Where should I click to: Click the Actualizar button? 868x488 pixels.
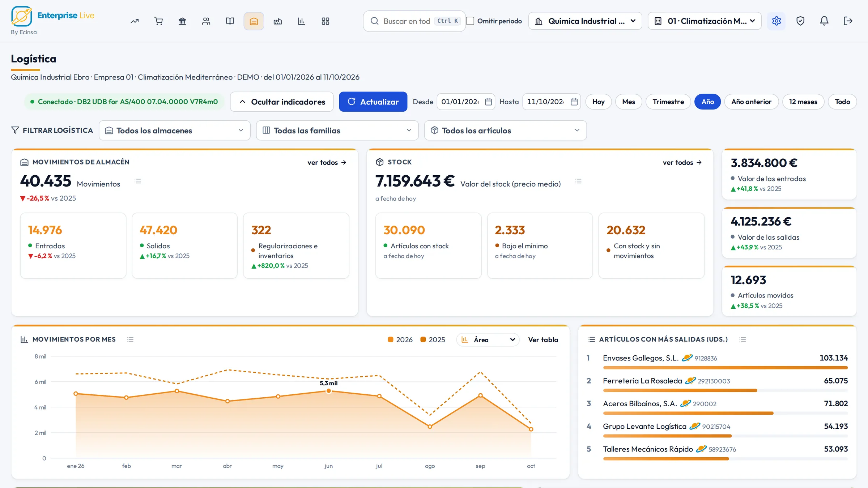coord(373,102)
